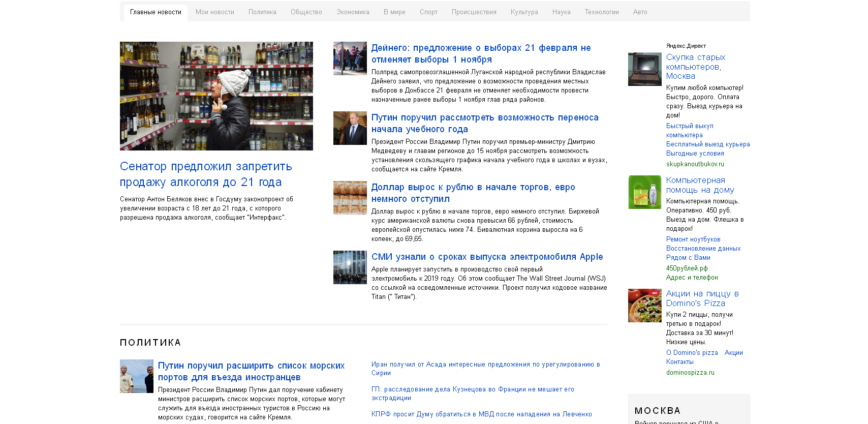Click the Бесплатный выезд курьера link
868x424 pixels.
tap(708, 144)
